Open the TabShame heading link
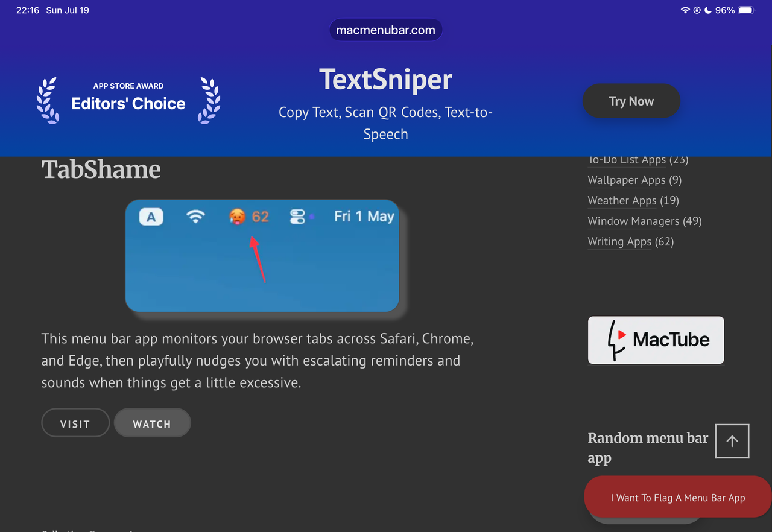Viewport: 772px width, 532px height. click(101, 169)
